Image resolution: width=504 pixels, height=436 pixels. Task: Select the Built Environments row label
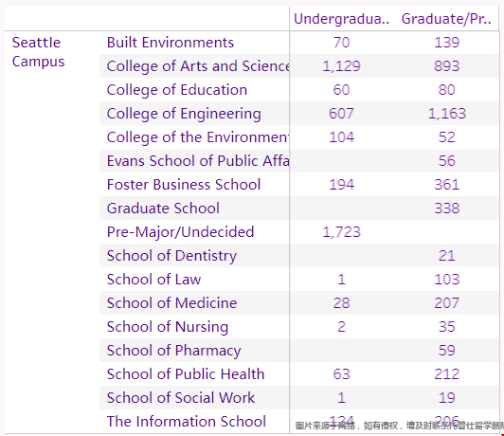(x=171, y=43)
